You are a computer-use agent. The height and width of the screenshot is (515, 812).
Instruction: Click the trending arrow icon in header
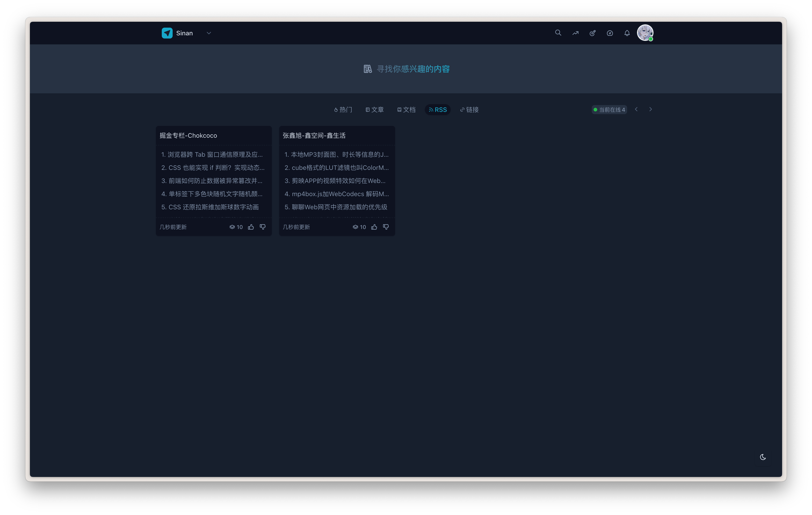575,33
